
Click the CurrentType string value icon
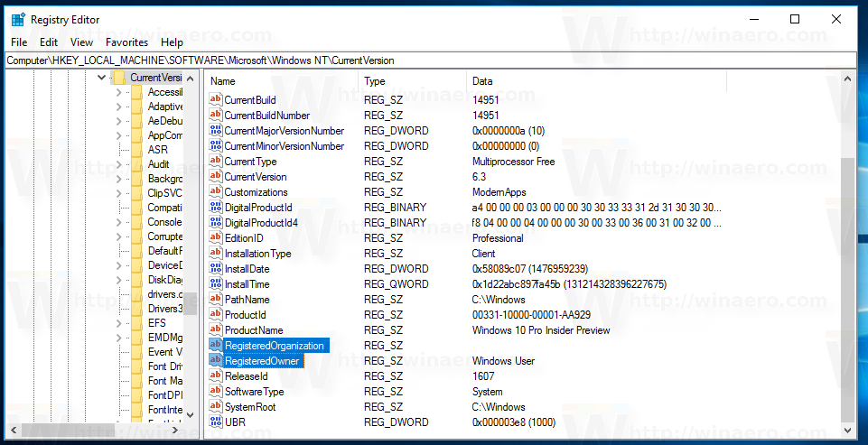(x=215, y=161)
